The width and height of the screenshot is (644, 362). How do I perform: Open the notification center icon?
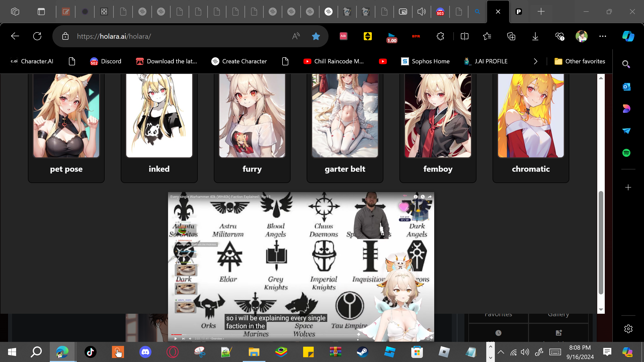click(607, 352)
